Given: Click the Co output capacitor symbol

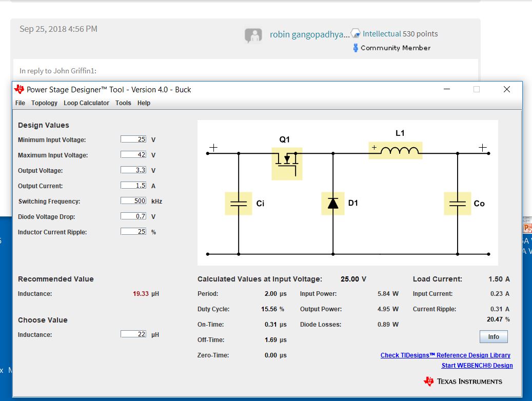Looking at the screenshot, I should (457, 203).
